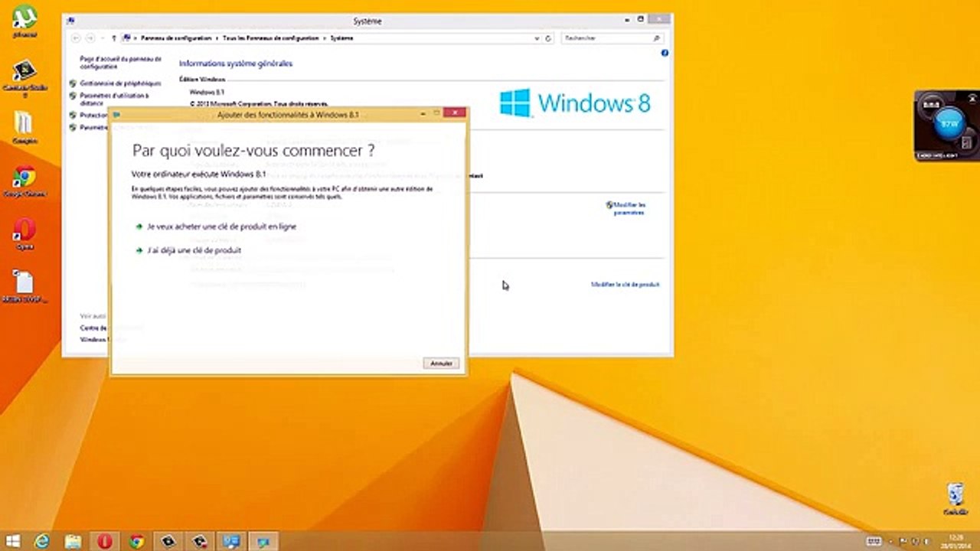Image resolution: width=980 pixels, height=551 pixels.
Task: Open Google Chrome from the taskbar
Action: coord(136,541)
